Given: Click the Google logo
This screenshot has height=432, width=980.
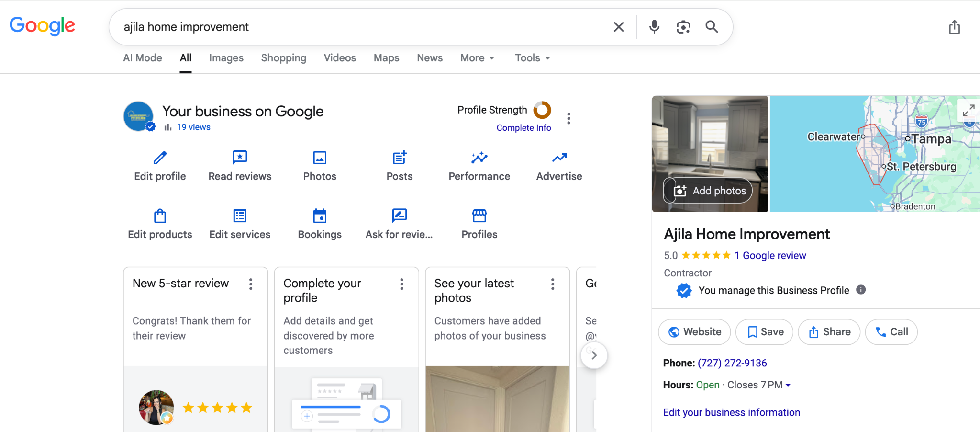Looking at the screenshot, I should pos(42,26).
